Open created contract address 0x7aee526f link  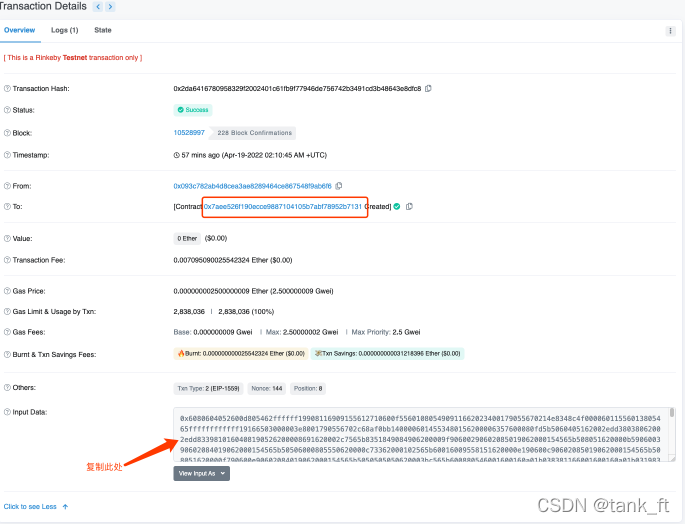coord(283,207)
